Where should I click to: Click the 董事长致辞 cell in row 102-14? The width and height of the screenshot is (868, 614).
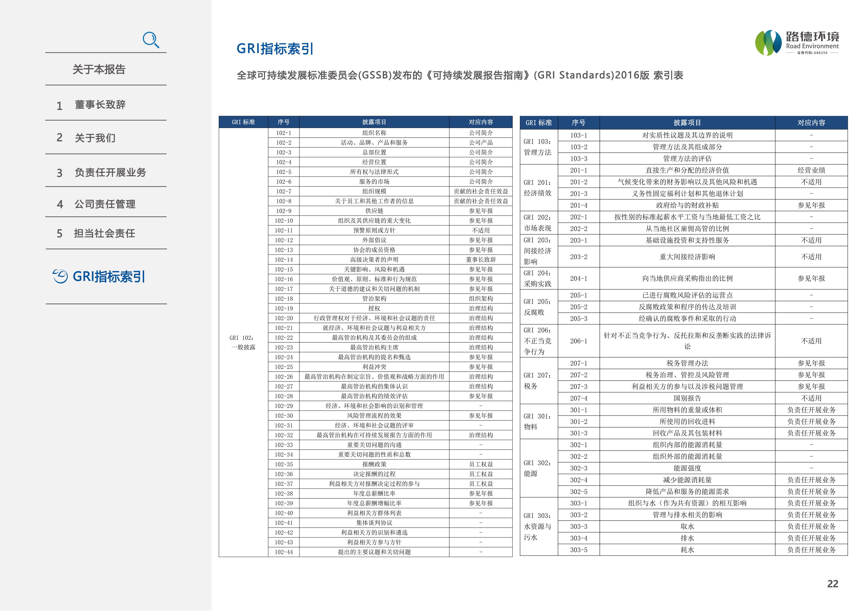click(481, 260)
